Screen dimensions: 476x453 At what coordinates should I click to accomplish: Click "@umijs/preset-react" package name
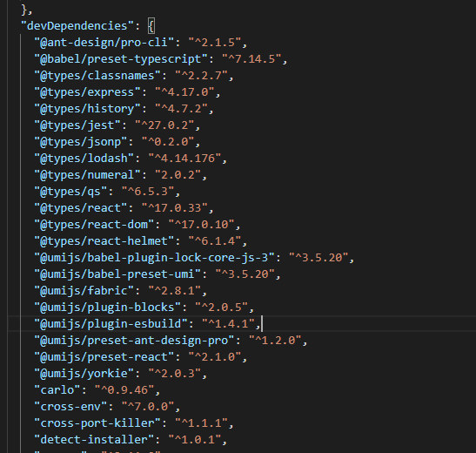(x=104, y=357)
